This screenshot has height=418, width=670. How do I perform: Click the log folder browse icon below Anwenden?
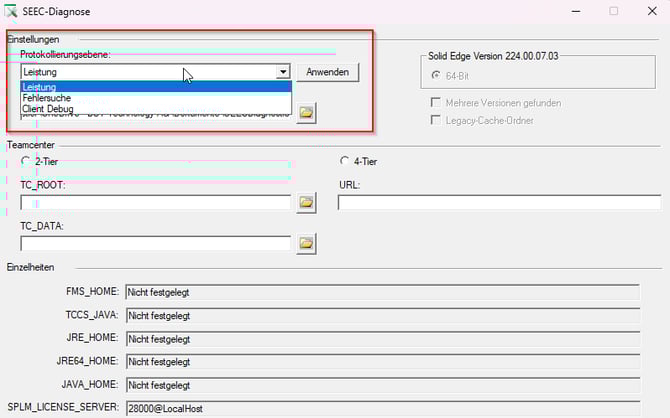(306, 112)
